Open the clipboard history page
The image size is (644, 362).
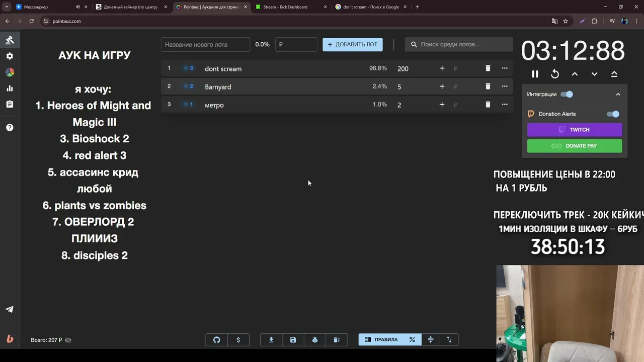click(x=10, y=105)
